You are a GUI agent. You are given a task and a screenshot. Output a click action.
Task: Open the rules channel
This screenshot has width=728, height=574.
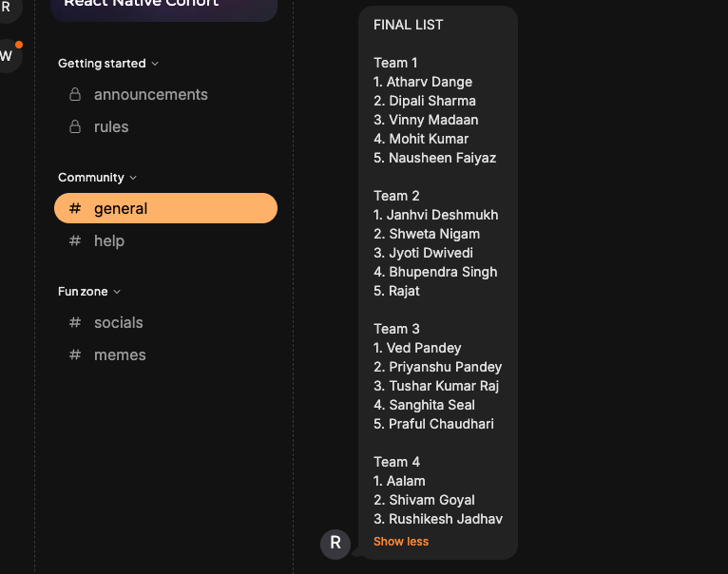pyautogui.click(x=111, y=127)
